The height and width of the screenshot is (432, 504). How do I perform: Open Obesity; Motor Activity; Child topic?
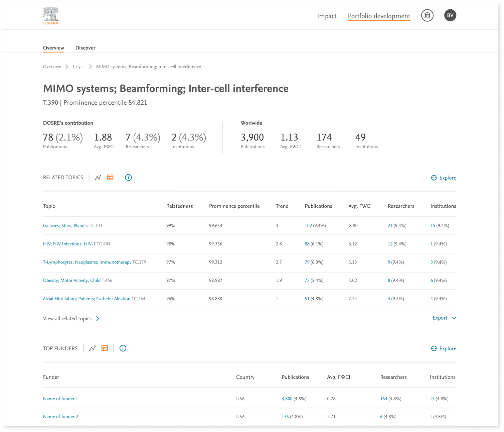pyautogui.click(x=72, y=281)
